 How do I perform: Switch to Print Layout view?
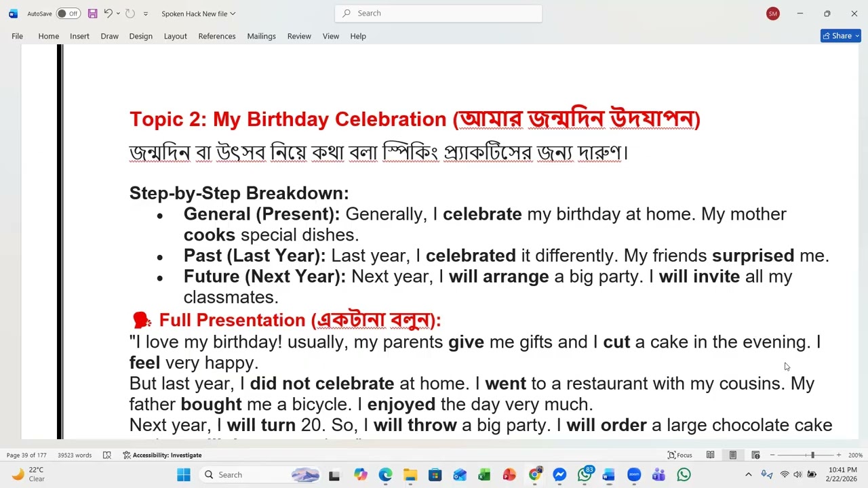coord(732,455)
